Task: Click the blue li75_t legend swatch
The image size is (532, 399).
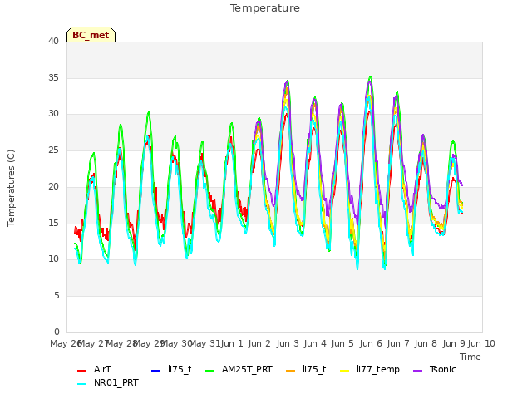Action: click(155, 371)
